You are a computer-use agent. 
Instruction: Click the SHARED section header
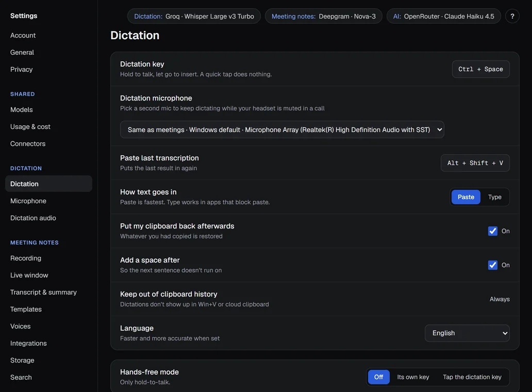(x=22, y=94)
